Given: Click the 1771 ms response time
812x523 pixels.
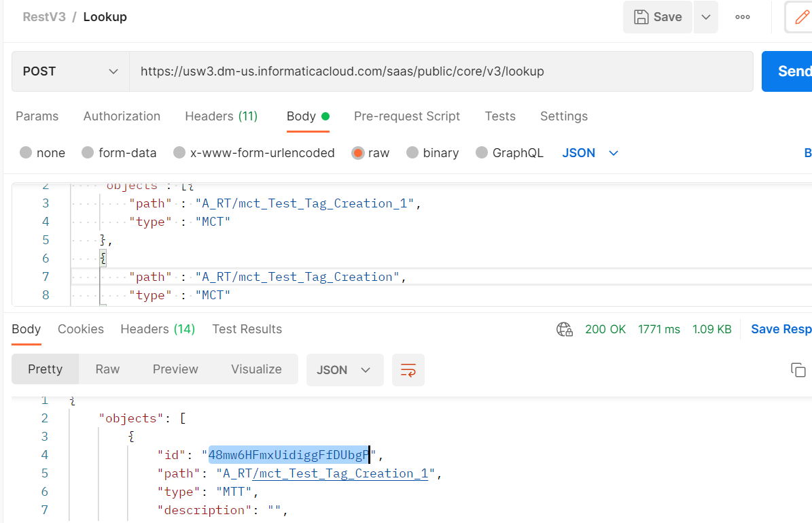Looking at the screenshot, I should click(658, 329).
